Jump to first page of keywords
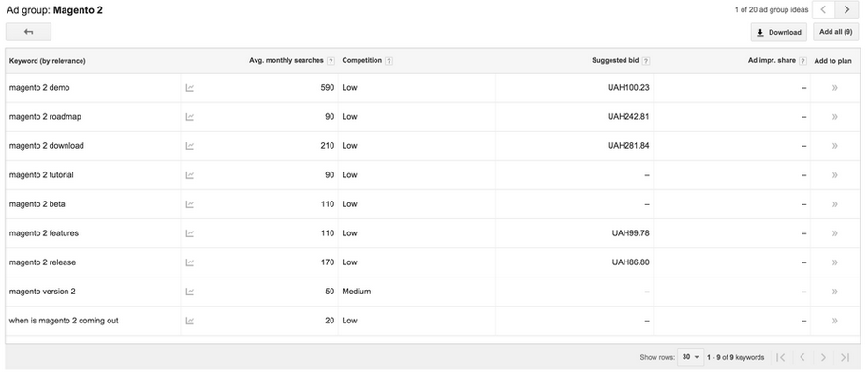This screenshot has width=868, height=374. tap(781, 357)
